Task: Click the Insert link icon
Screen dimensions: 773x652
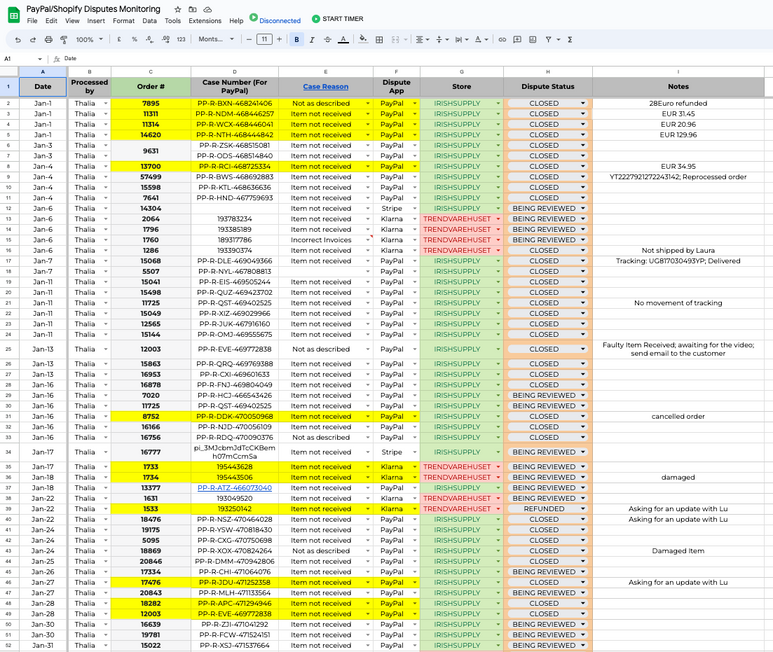Action: click(502, 40)
